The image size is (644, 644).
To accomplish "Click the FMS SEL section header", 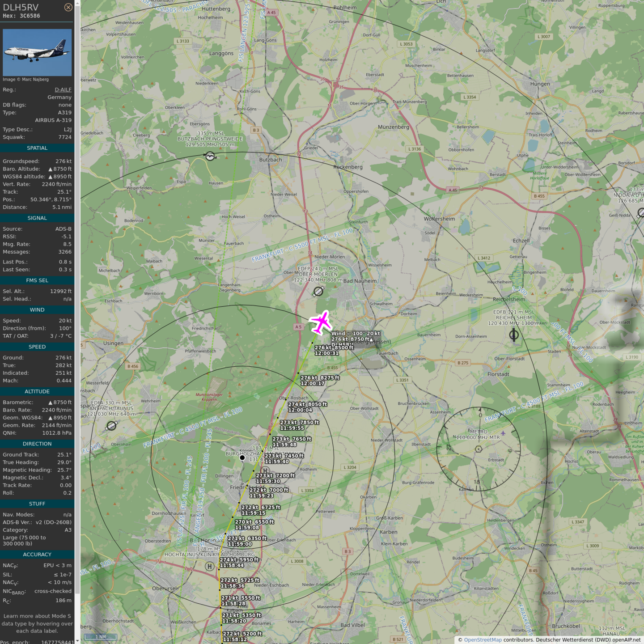I will pos(37,280).
